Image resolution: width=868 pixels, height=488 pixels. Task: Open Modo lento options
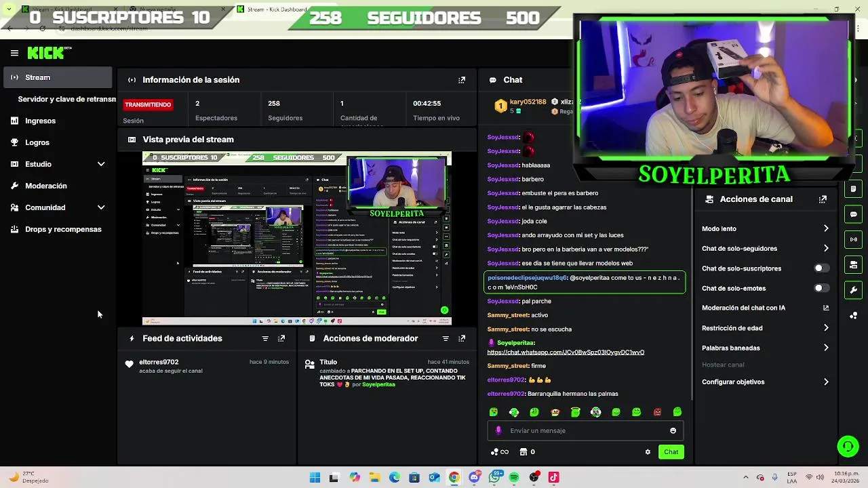(x=765, y=228)
